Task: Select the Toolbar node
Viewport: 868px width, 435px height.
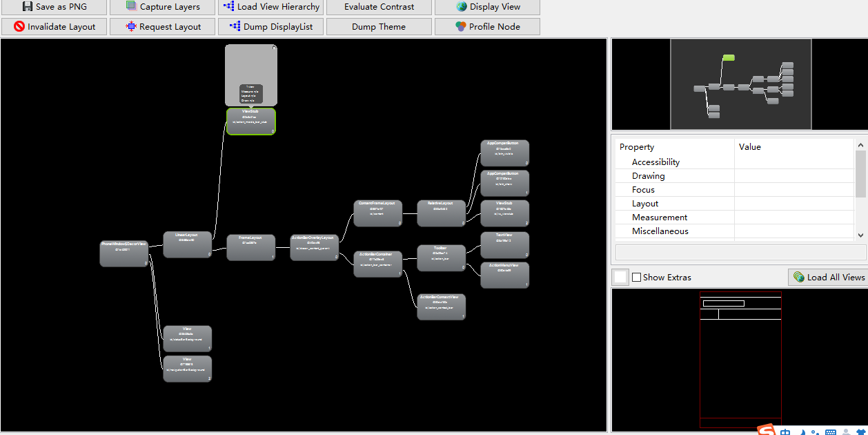Action: [441, 258]
